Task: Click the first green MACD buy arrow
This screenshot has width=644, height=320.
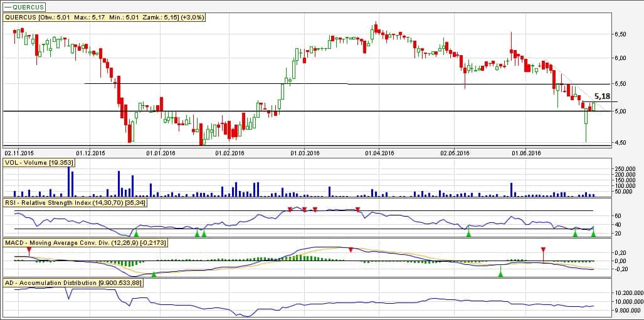Action: tap(154, 274)
